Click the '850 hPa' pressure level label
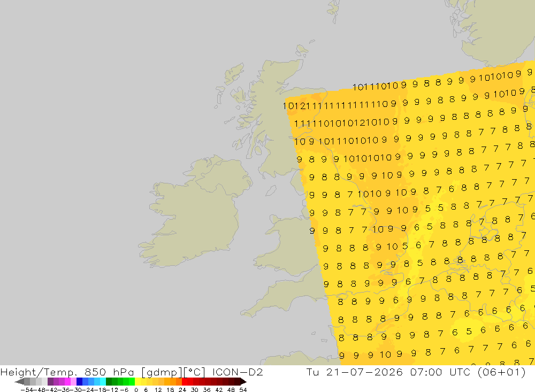This screenshot has width=535, height=392. [x=109, y=372]
